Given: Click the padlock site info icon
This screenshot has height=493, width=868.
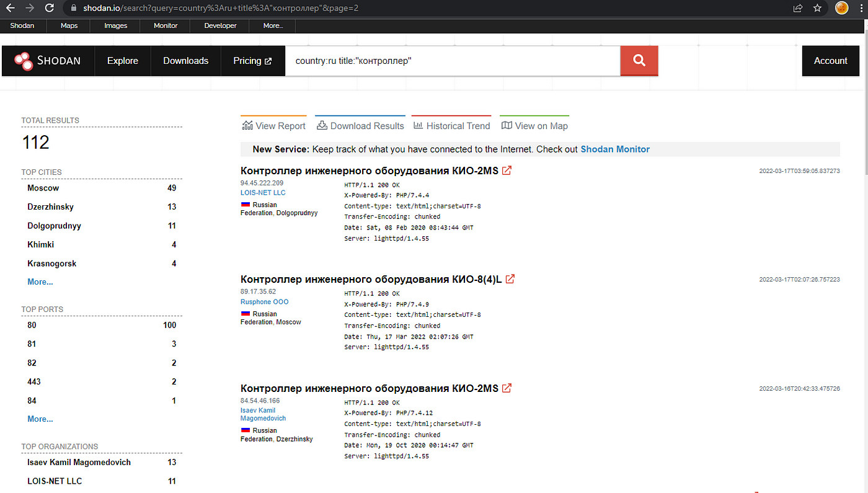Looking at the screenshot, I should pyautogui.click(x=74, y=9).
